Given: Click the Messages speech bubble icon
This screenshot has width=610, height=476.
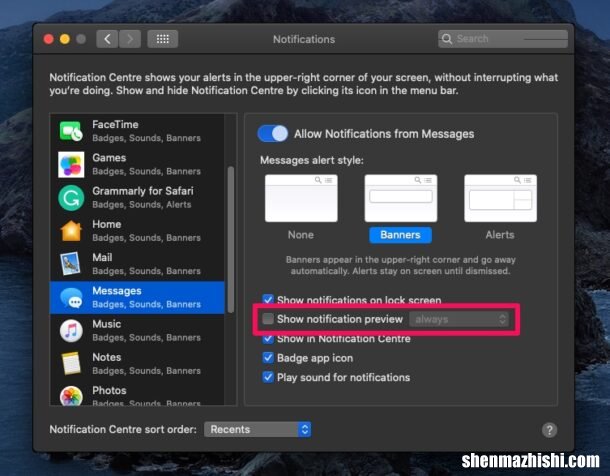Looking at the screenshot, I should tap(71, 298).
